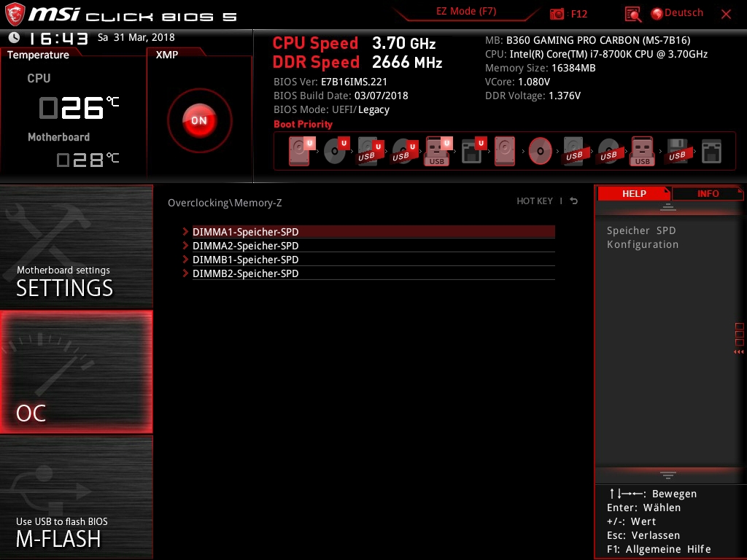Click the system time 16:43

58,38
